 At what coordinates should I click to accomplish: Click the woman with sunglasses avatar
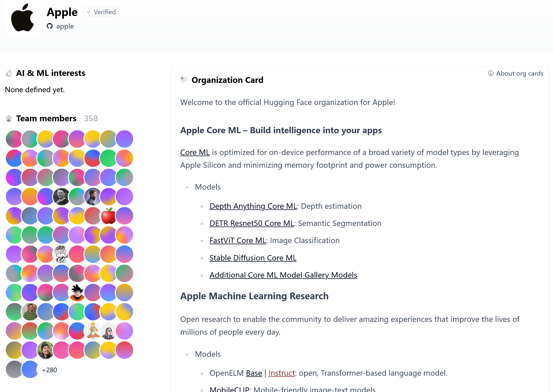coord(108,331)
